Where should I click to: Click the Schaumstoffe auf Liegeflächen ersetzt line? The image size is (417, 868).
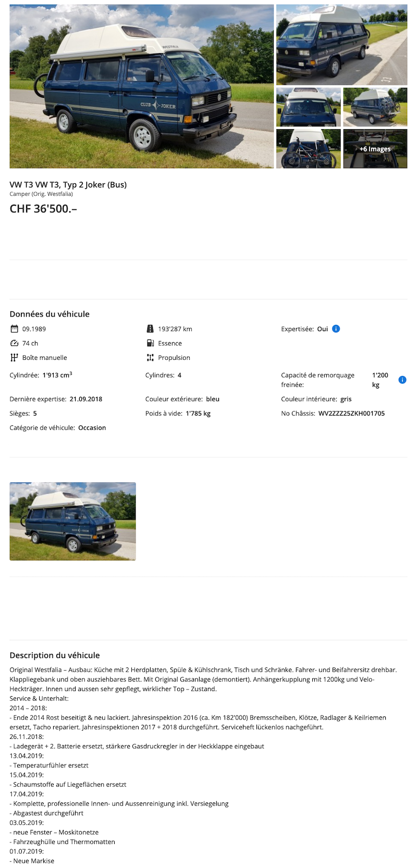click(x=68, y=784)
